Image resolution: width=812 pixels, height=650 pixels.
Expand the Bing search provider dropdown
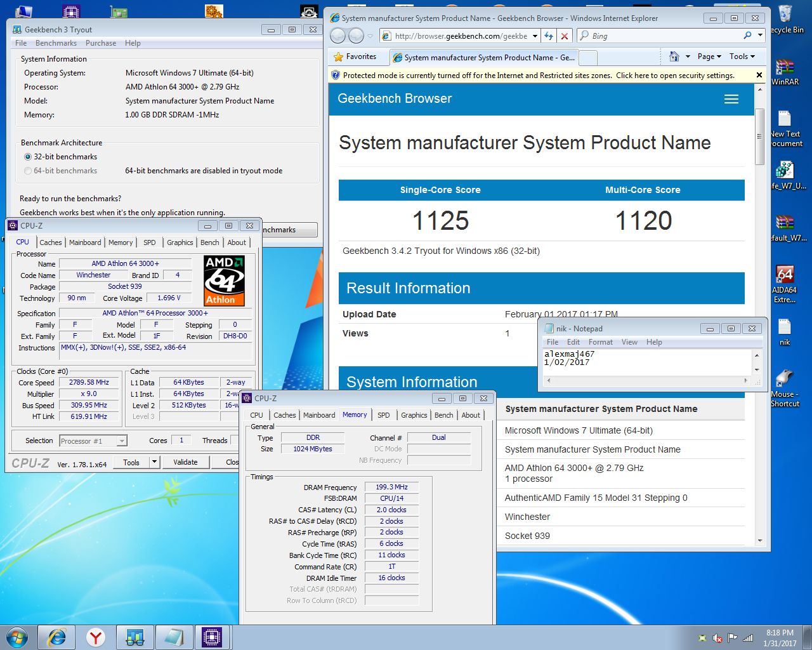tap(760, 36)
